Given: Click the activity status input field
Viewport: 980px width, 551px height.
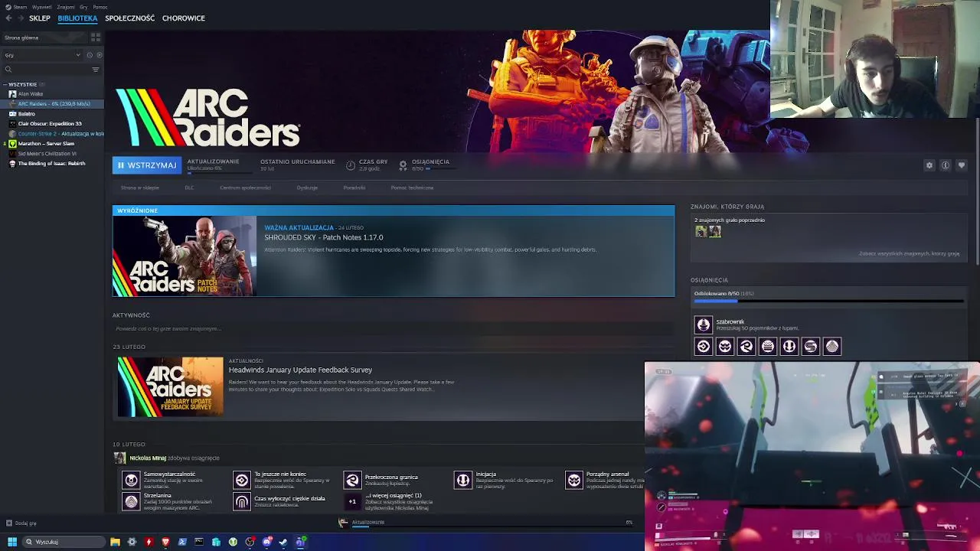Looking at the screenshot, I should coord(392,329).
